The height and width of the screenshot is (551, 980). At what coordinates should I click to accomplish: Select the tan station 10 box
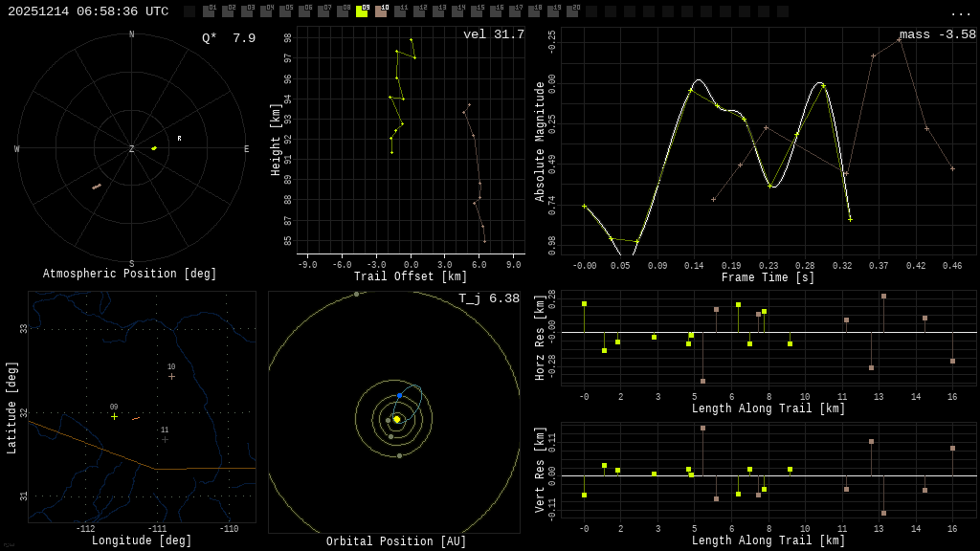pyautogui.click(x=381, y=11)
